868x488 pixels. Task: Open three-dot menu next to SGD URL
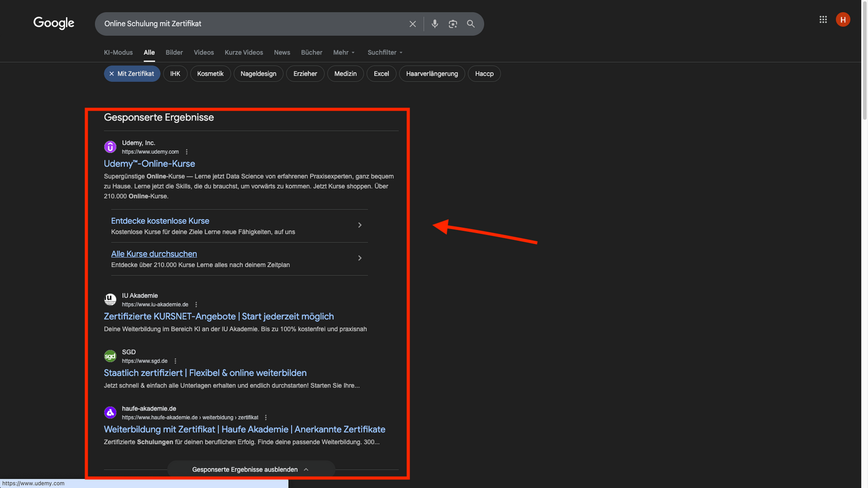click(x=175, y=361)
